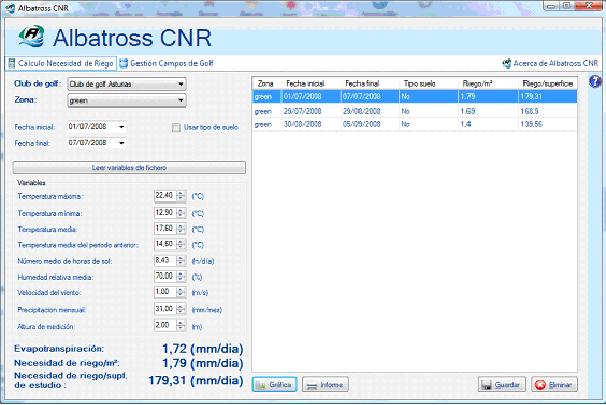Select the row starting 30/08/2008
Viewport: 606px width, 405px height.
[415, 124]
